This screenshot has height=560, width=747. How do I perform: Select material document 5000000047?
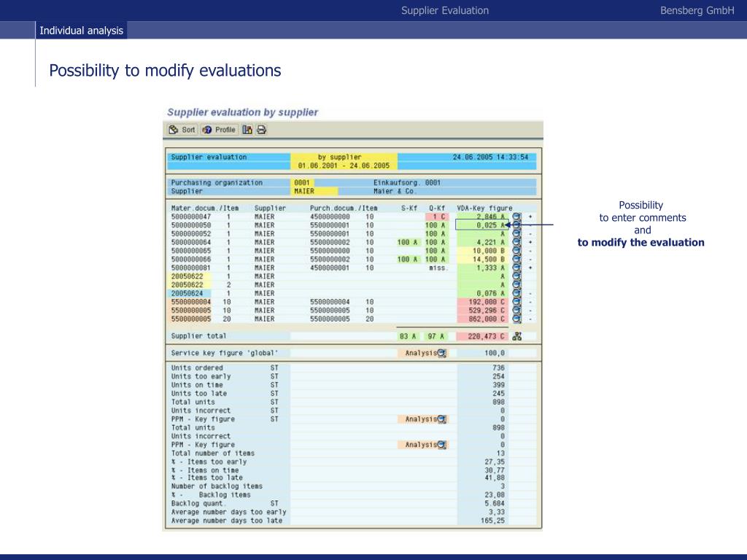(191, 217)
